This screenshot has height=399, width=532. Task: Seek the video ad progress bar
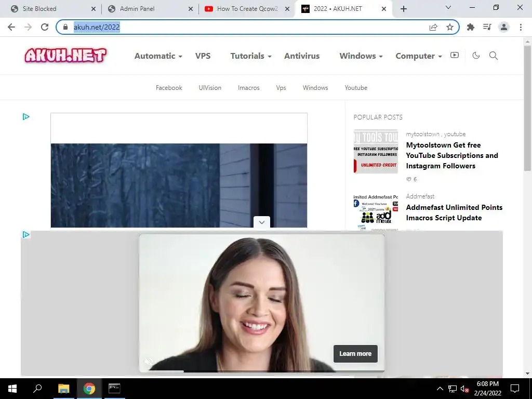pos(262,371)
